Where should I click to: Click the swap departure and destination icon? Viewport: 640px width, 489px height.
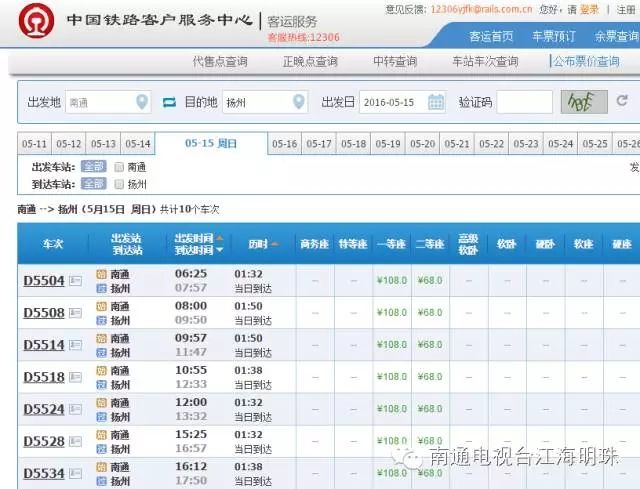[x=169, y=102]
